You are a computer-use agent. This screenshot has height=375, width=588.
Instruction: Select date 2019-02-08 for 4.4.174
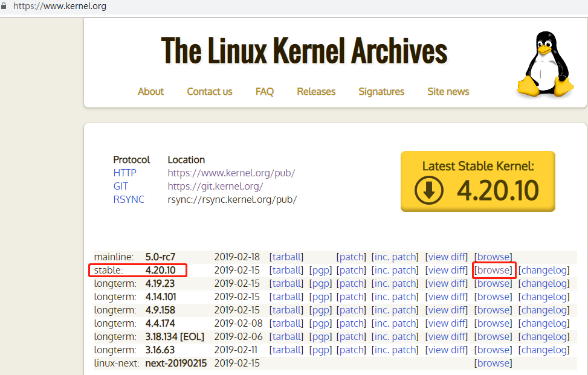[239, 323]
